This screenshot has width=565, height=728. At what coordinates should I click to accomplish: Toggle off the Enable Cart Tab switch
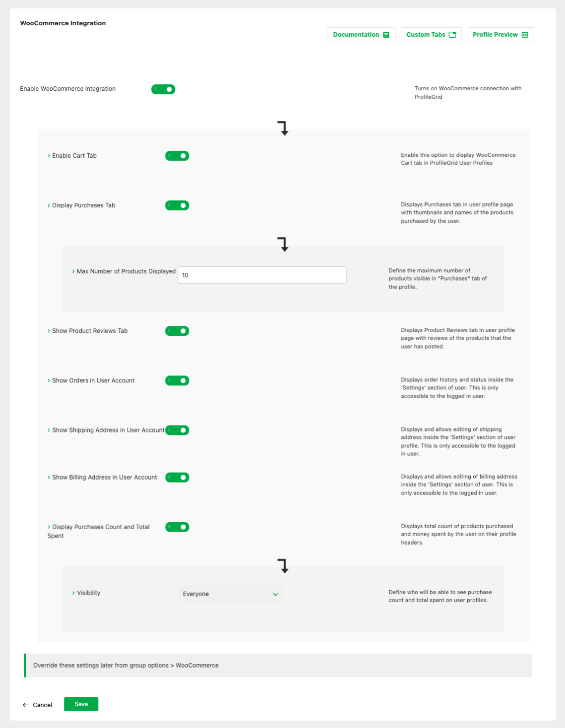177,156
